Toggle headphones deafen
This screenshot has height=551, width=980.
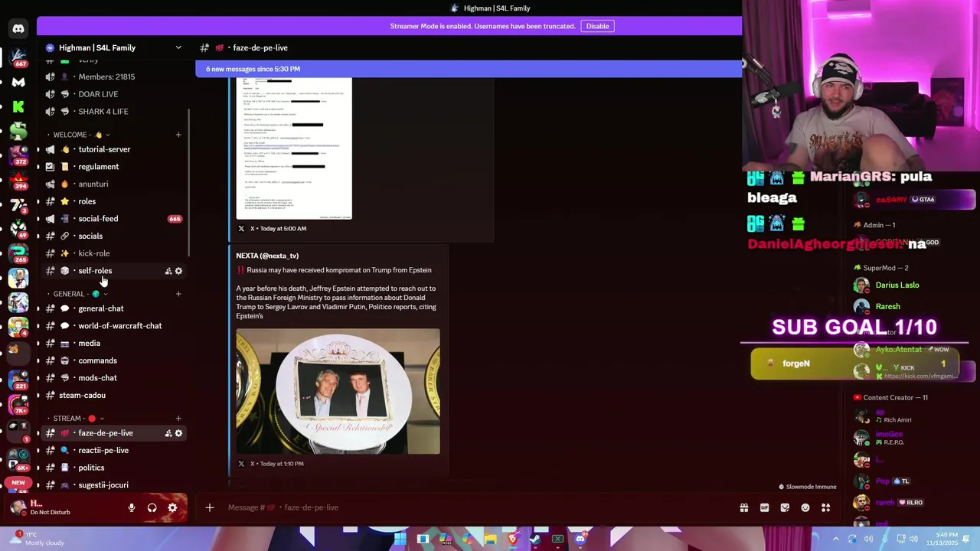tap(152, 507)
